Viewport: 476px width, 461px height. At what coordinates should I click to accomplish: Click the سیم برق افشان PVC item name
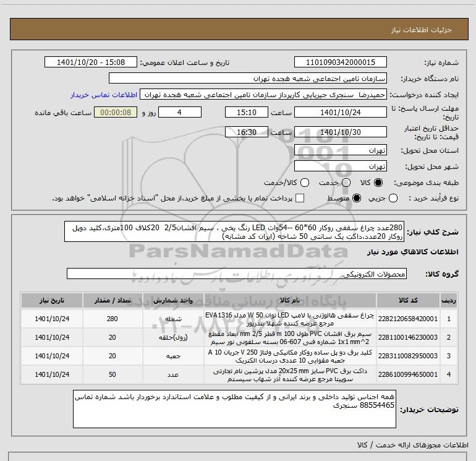click(290, 338)
